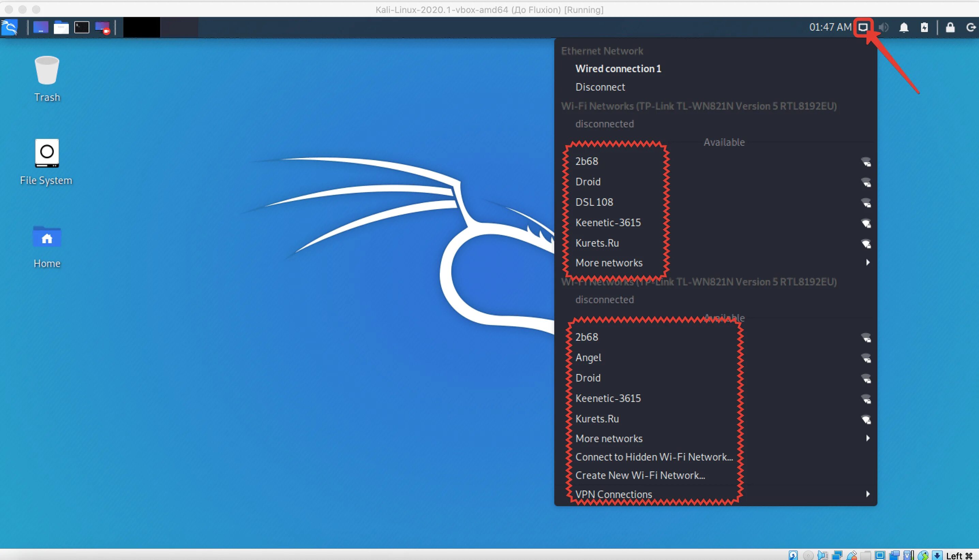Select Create New Wi-Fi Network option
979x560 pixels.
pos(639,475)
